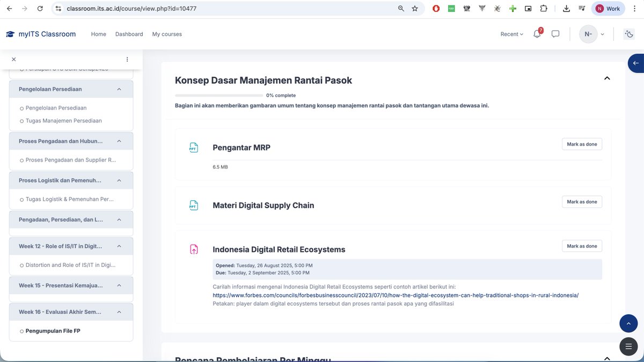Collapse the Week 16 - Evaluasi Akhir Sem... section
This screenshot has height=362, width=644.
point(119,312)
